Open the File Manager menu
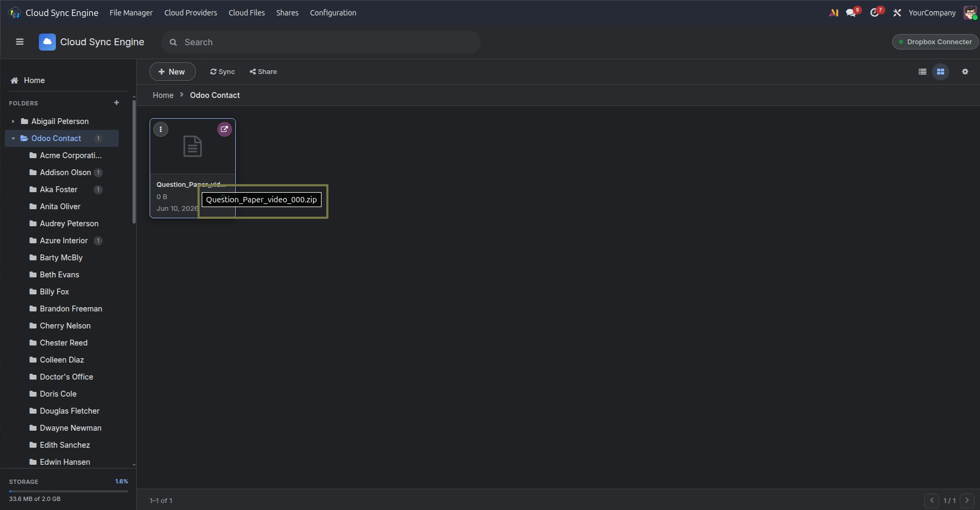The height and width of the screenshot is (510, 980). point(131,13)
